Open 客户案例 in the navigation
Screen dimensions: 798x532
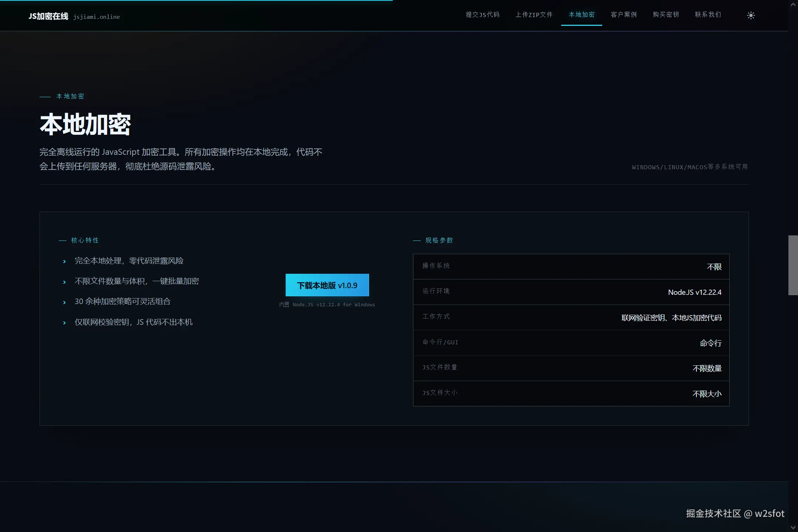(x=624, y=15)
